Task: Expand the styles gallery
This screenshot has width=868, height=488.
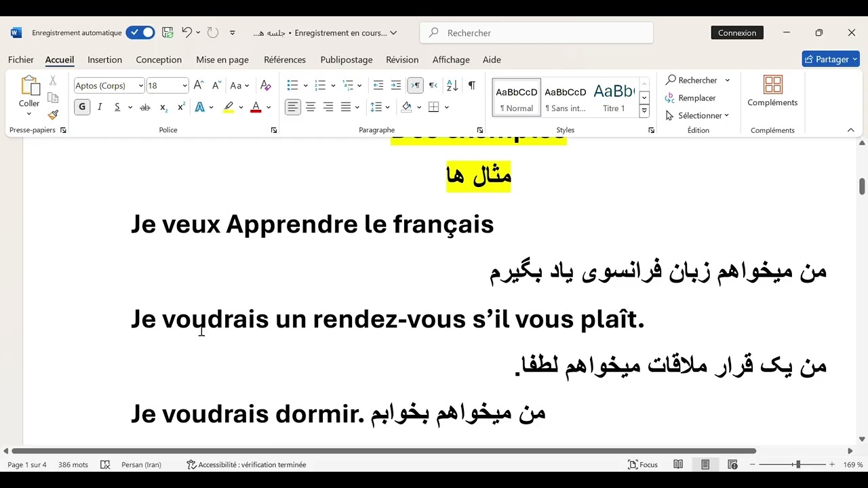Action: click(644, 111)
